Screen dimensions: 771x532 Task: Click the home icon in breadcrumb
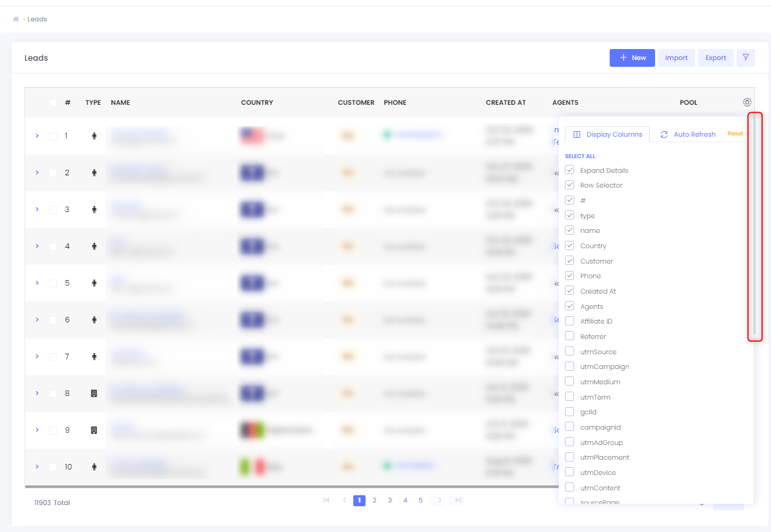[16, 19]
